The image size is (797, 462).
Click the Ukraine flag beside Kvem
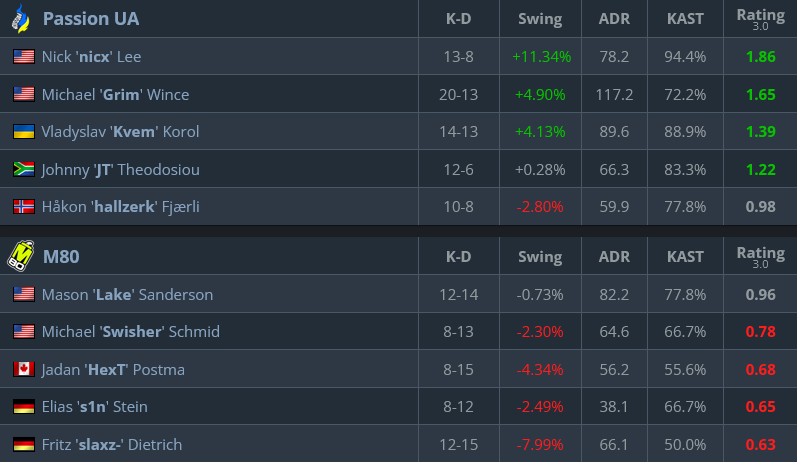(24, 132)
